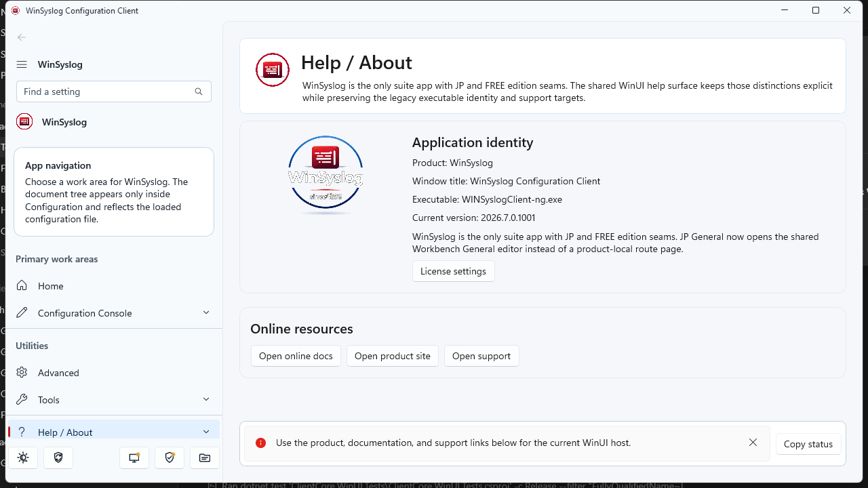Open the folder document icon button
This screenshot has height=488, width=868.
pyautogui.click(x=205, y=457)
